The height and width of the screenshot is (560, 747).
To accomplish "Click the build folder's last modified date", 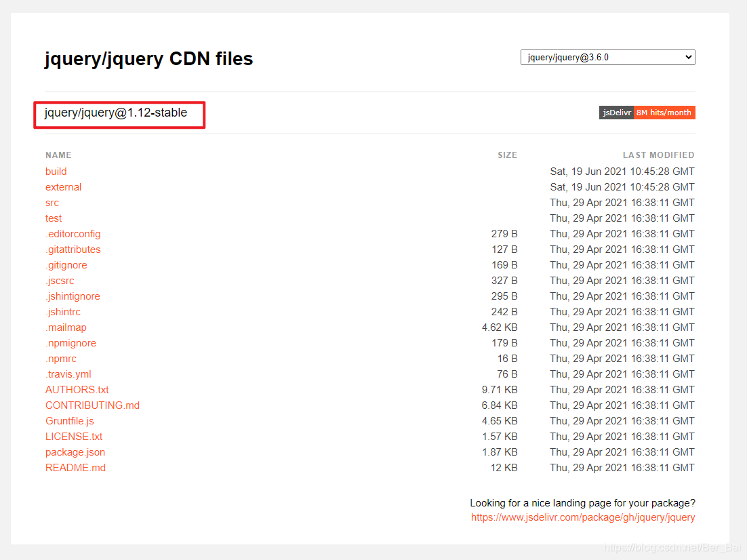I will click(622, 172).
